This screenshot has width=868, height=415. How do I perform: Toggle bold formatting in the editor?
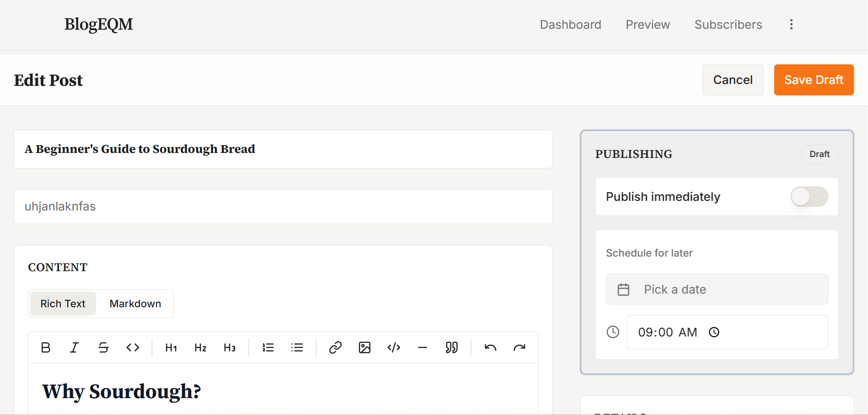[46, 347]
